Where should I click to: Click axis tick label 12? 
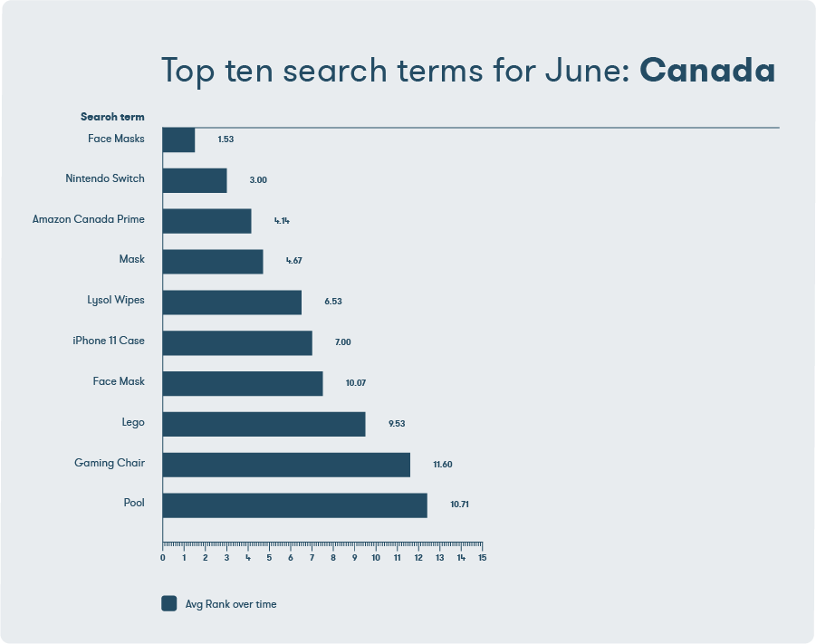(x=418, y=558)
